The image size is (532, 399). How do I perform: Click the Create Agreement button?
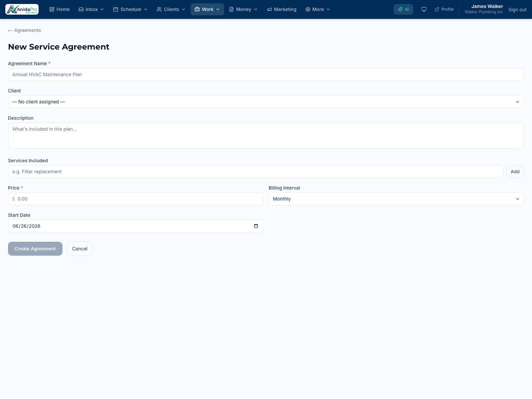[x=35, y=249]
